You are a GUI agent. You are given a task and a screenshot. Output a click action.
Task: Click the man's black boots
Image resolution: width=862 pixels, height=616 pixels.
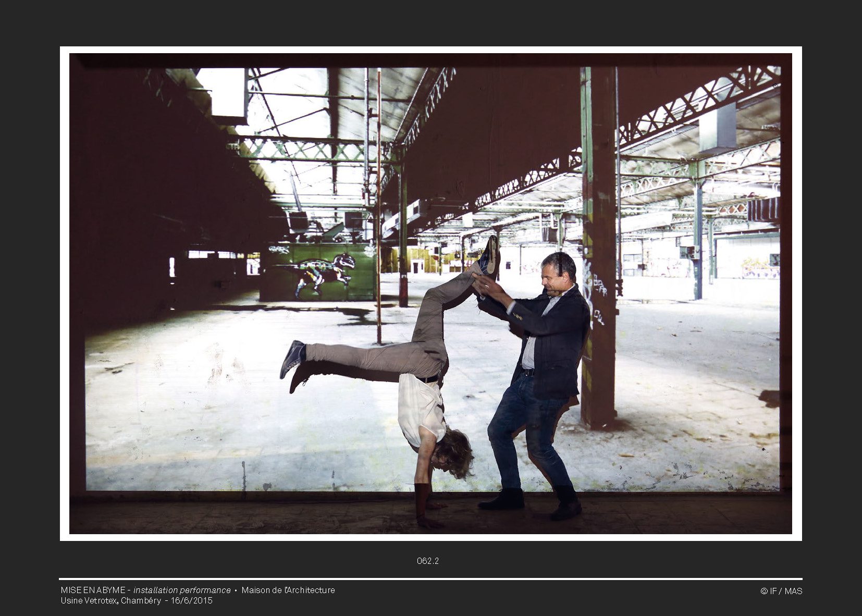pos(566,504)
